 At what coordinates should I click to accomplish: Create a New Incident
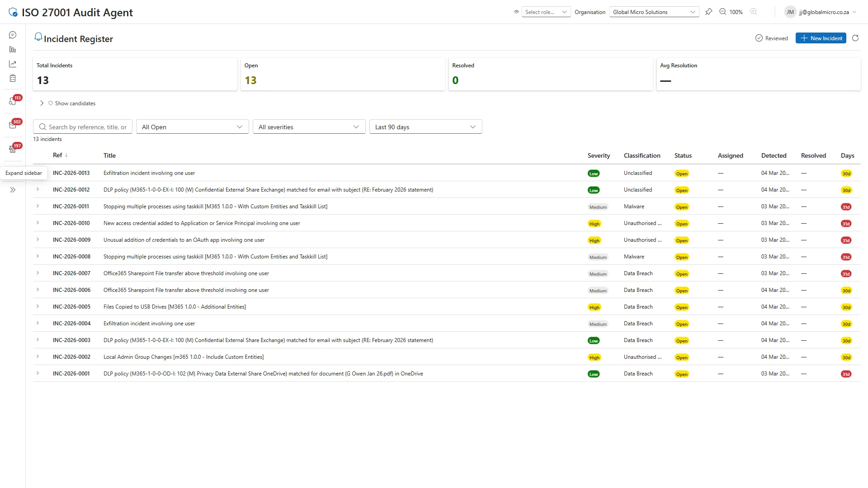pos(821,38)
